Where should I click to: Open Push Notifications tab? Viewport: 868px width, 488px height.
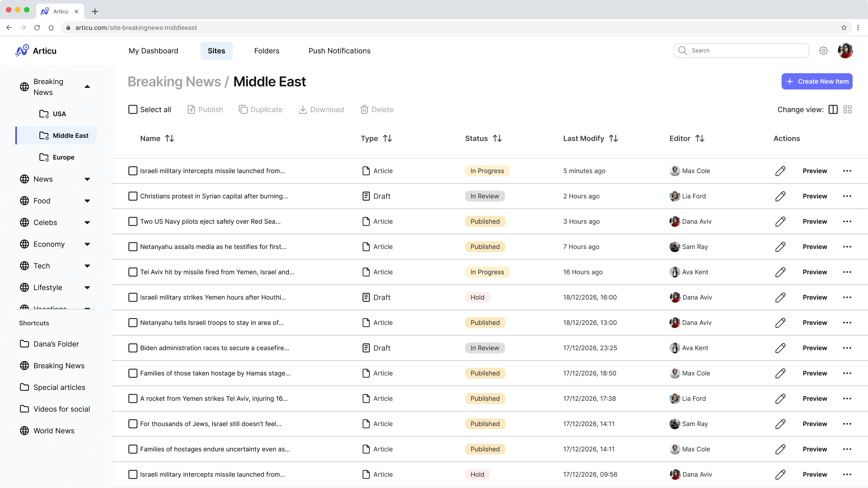(339, 51)
